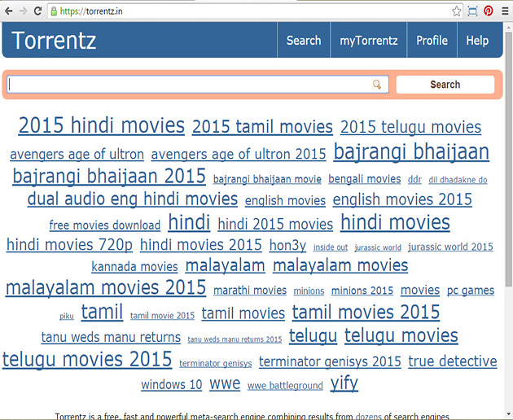Open '2015 hindi movies' tag
The width and height of the screenshot is (513, 420).
[102, 125]
